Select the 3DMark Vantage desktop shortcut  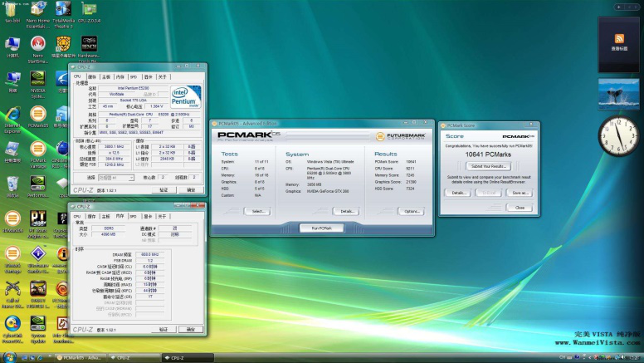(x=12, y=260)
